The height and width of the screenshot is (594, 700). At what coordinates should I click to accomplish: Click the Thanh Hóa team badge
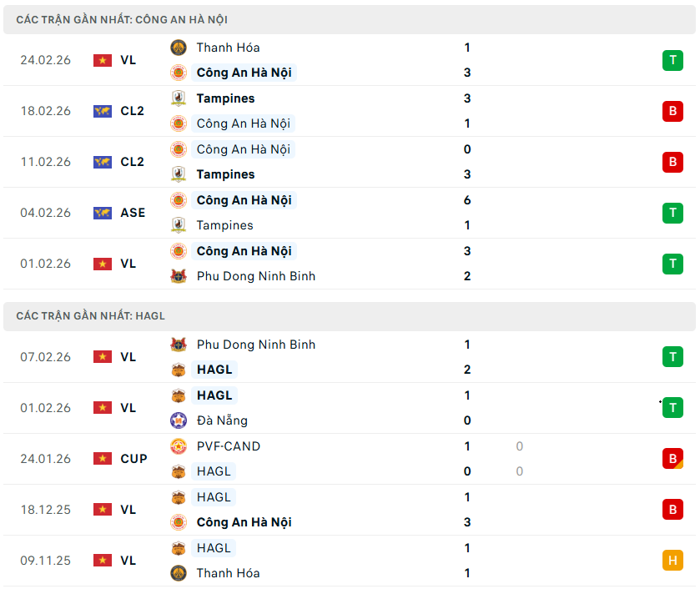178,48
